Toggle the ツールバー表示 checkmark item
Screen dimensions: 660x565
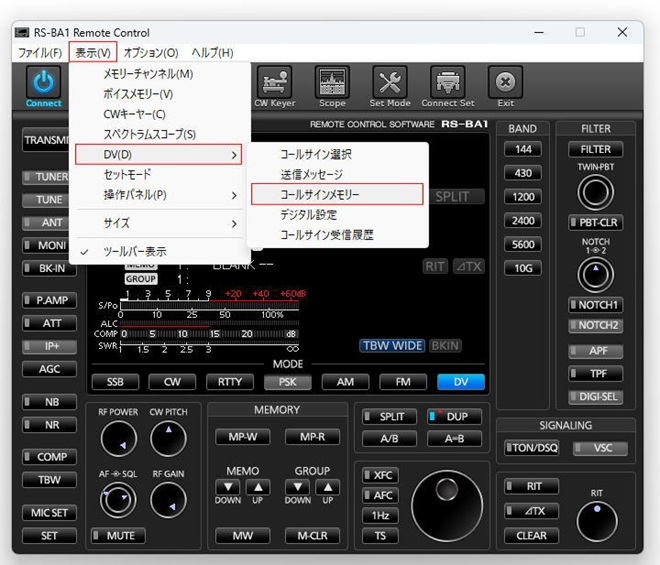tap(135, 252)
